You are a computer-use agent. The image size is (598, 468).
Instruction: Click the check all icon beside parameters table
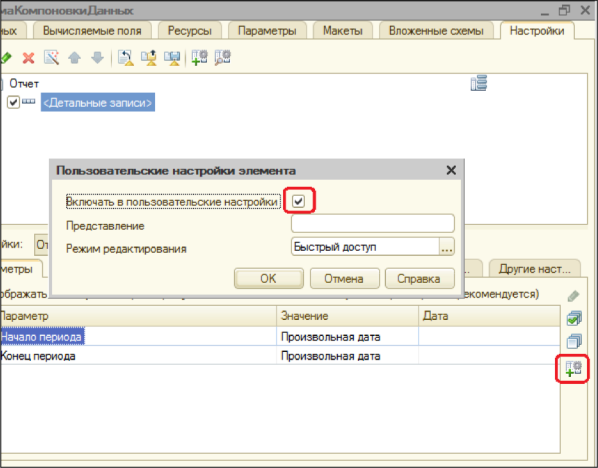point(574,318)
